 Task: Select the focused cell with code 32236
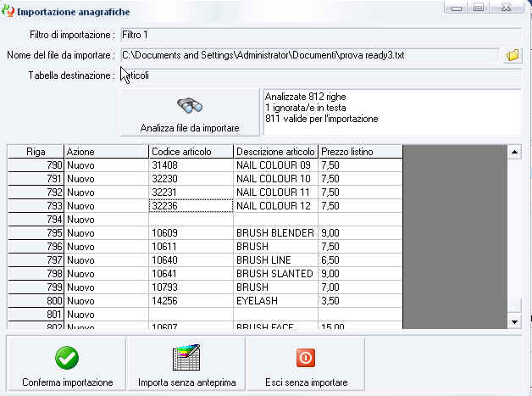click(x=191, y=206)
